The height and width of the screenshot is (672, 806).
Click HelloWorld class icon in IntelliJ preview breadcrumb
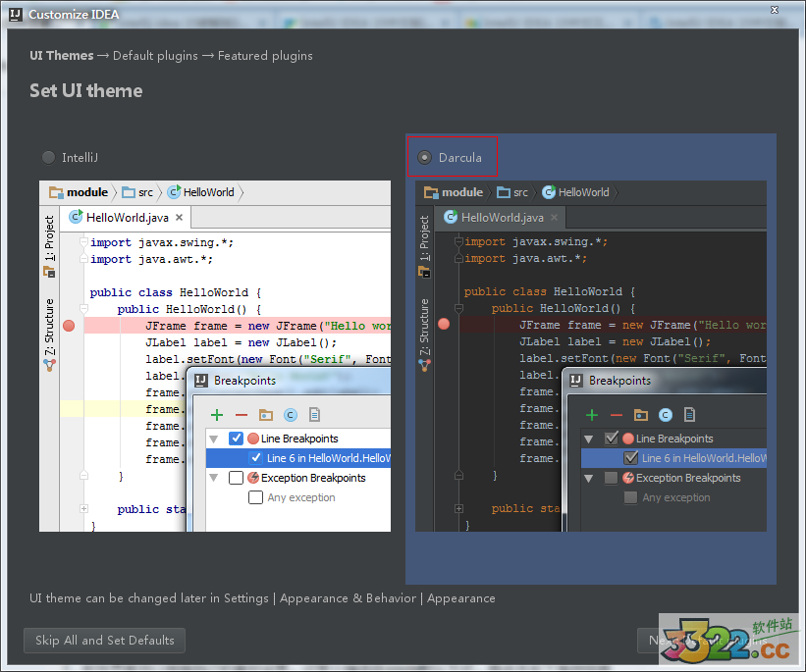point(174,191)
